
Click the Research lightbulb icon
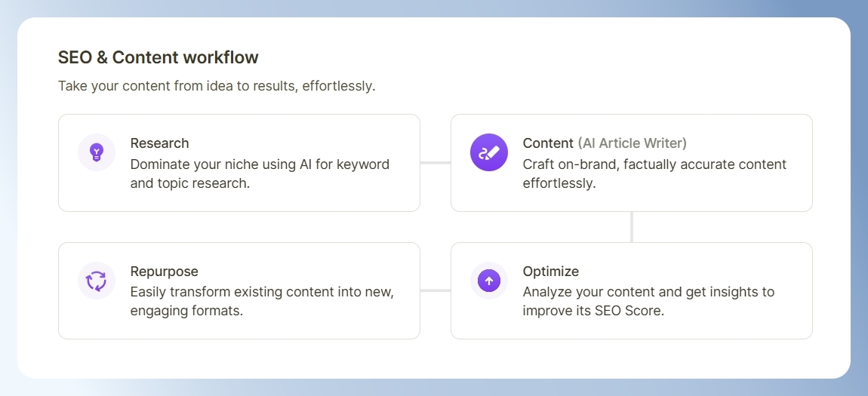click(x=97, y=152)
